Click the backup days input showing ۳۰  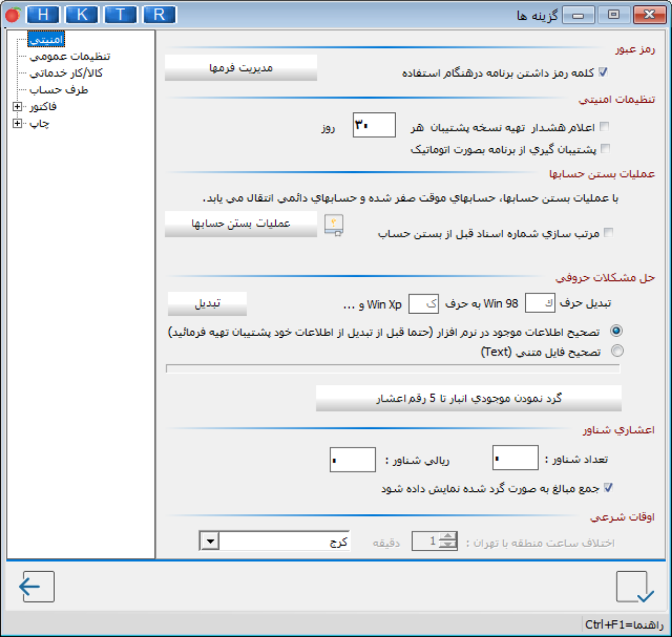coord(374,125)
